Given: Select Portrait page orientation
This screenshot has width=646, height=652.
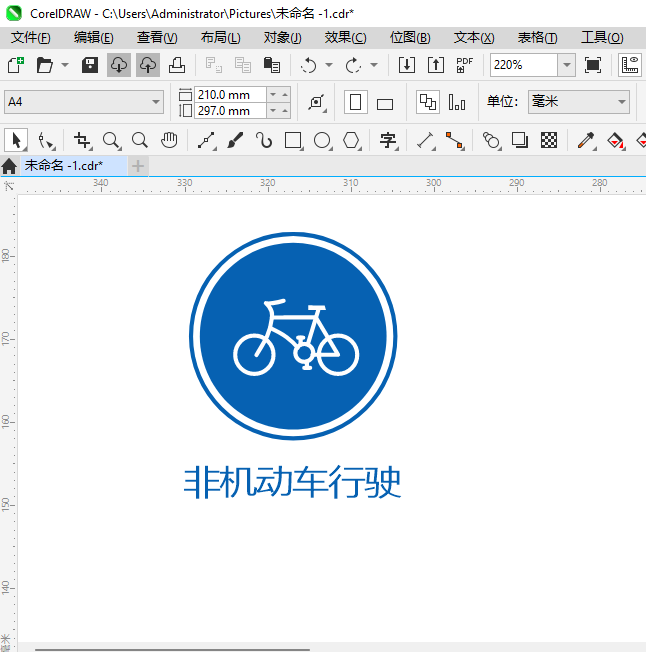Looking at the screenshot, I should [x=355, y=102].
